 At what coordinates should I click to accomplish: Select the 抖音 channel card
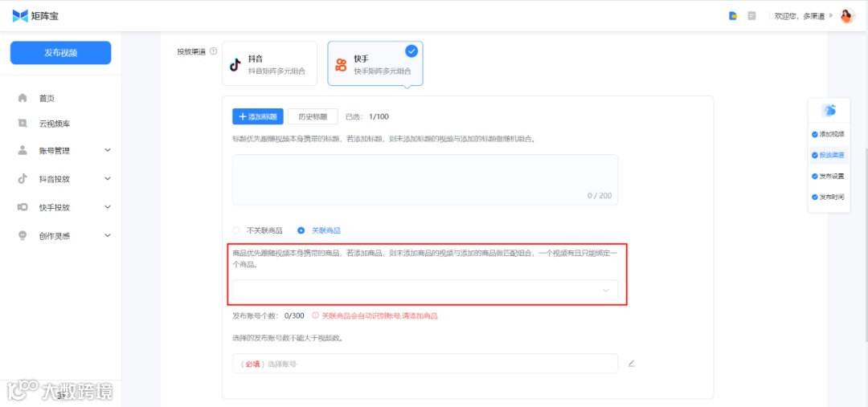tap(269, 63)
